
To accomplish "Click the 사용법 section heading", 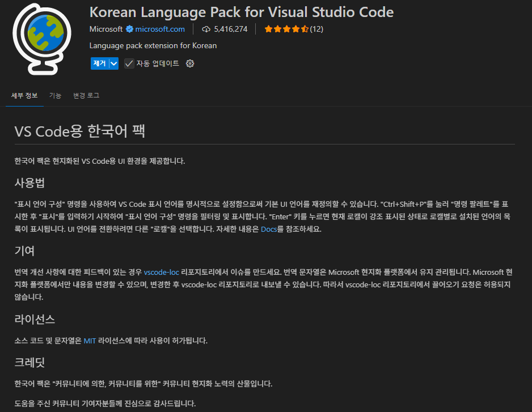I will pos(29,183).
